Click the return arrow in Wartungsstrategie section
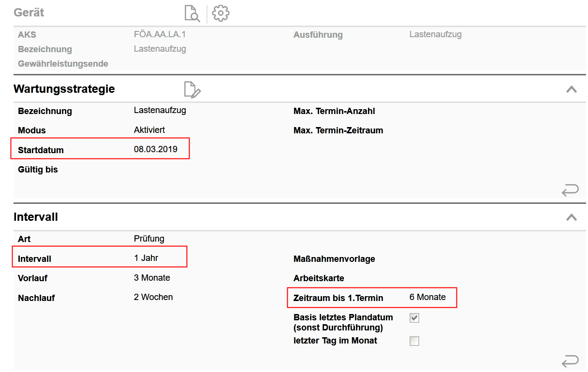Screen dimensions: 588x372 (x=570, y=190)
